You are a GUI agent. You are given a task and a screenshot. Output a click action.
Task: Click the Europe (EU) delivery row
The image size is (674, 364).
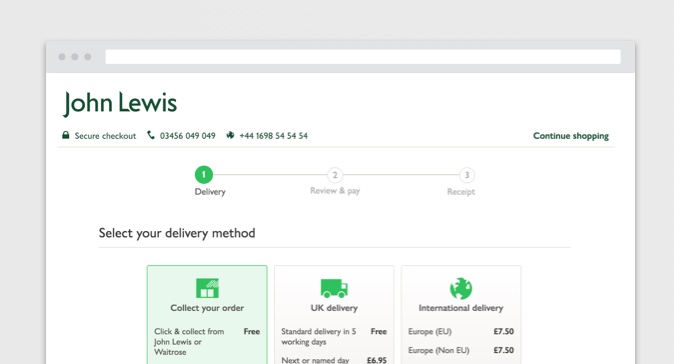click(461, 331)
